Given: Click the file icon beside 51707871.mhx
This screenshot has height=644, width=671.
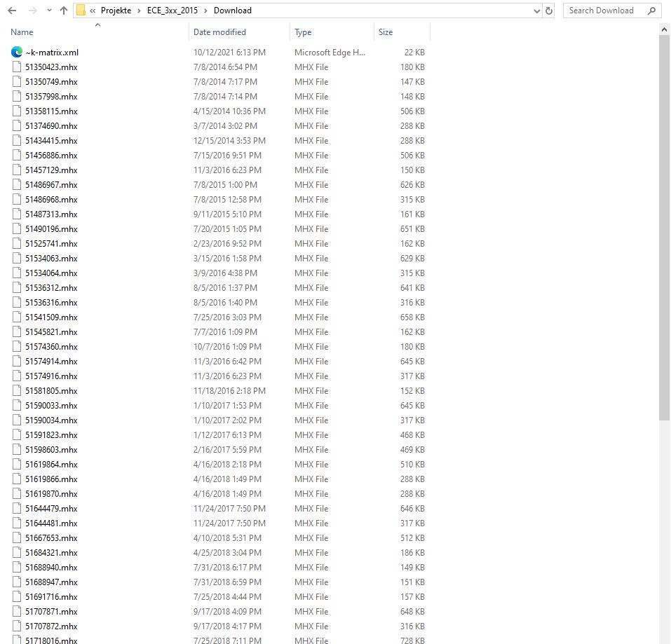Looking at the screenshot, I should click(x=16, y=611).
